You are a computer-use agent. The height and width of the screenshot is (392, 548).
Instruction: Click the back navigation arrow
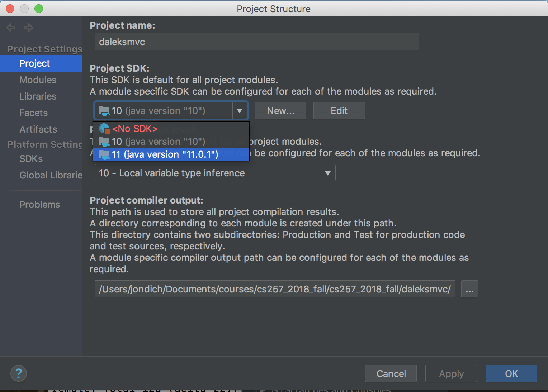[x=11, y=28]
